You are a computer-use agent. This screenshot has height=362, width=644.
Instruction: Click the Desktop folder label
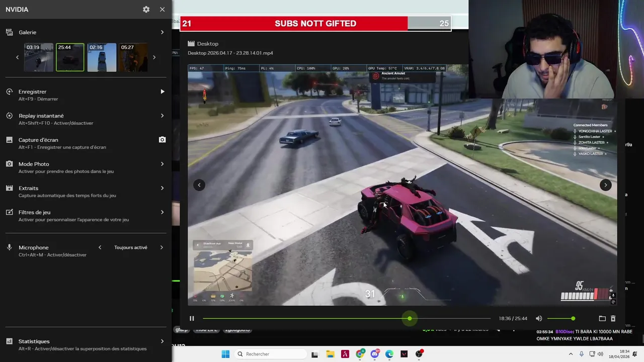click(x=208, y=44)
